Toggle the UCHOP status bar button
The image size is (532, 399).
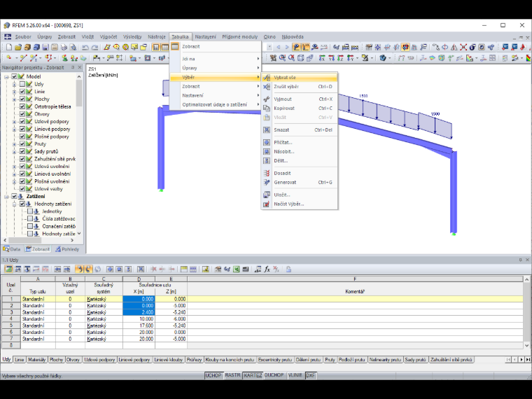(213, 375)
